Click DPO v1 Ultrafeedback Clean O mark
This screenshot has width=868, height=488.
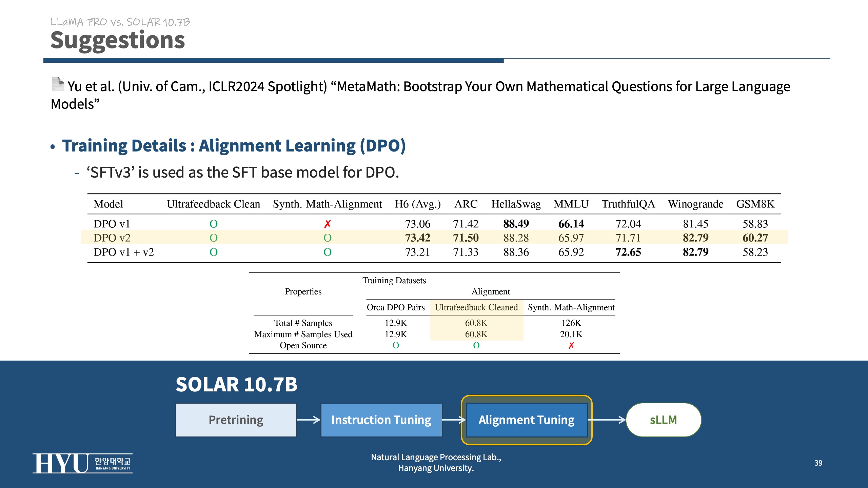[213, 224]
